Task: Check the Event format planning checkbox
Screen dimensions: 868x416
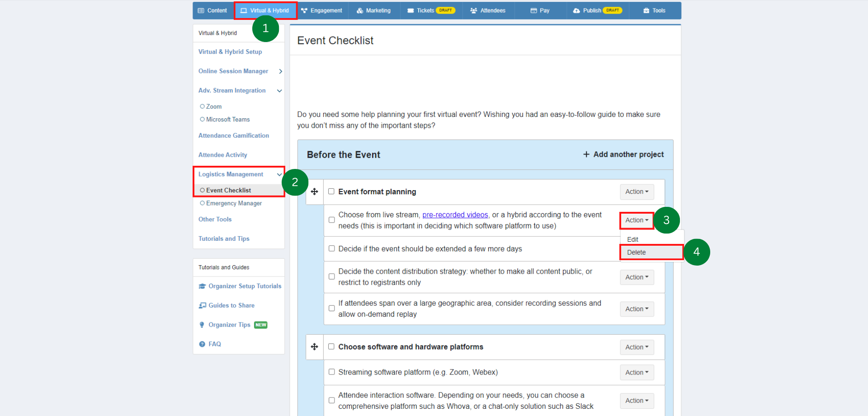Action: [331, 192]
